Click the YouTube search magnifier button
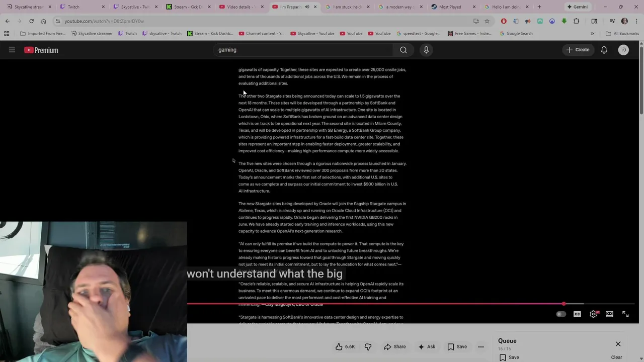Image resolution: width=644 pixels, height=362 pixels. (x=404, y=50)
